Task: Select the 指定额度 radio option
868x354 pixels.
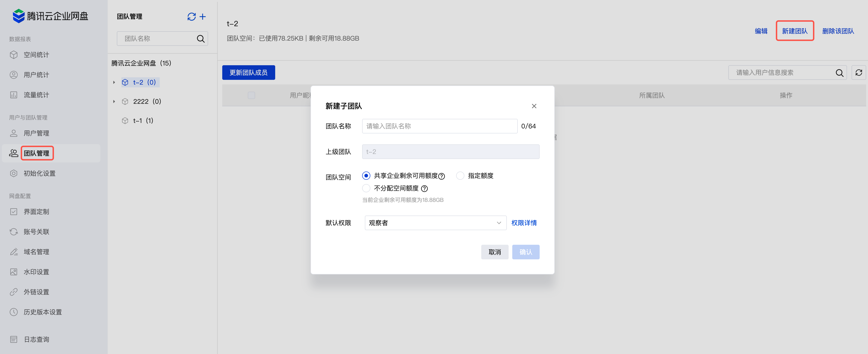Action: (x=460, y=175)
